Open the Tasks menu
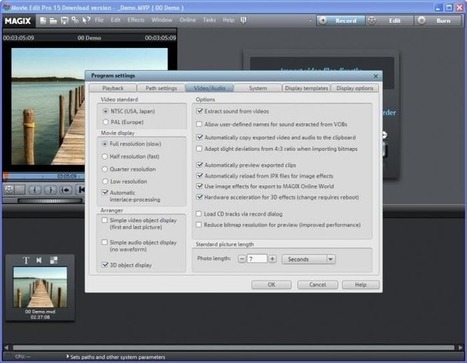 coord(209,20)
